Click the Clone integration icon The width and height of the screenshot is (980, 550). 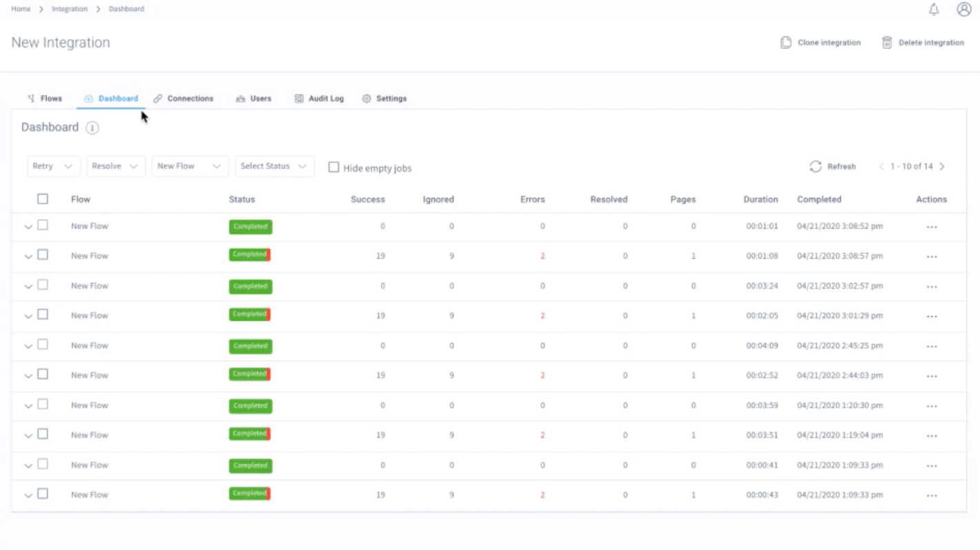point(786,42)
